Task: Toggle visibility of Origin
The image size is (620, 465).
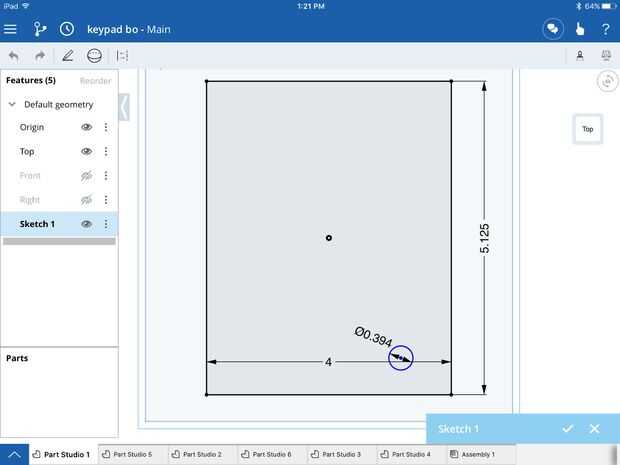Action: coord(87,127)
